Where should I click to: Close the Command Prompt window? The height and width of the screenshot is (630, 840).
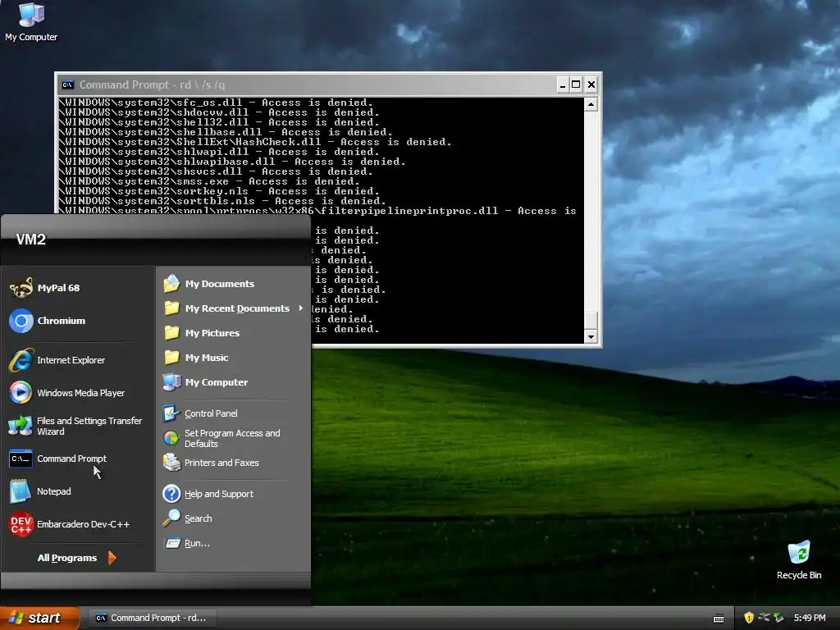tap(591, 84)
